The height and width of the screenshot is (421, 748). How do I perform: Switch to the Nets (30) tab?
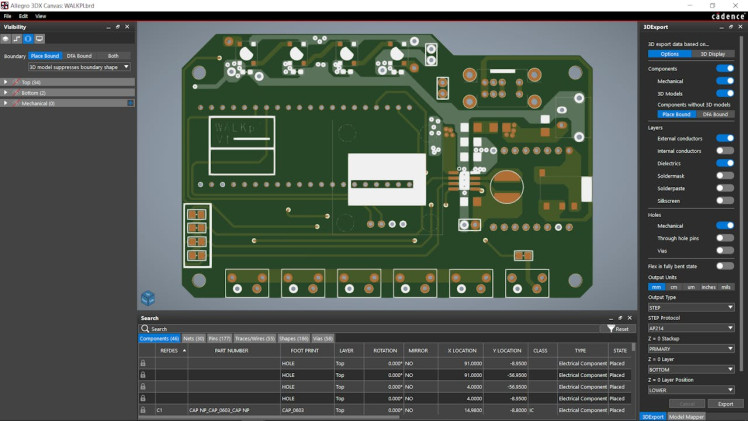coord(193,339)
